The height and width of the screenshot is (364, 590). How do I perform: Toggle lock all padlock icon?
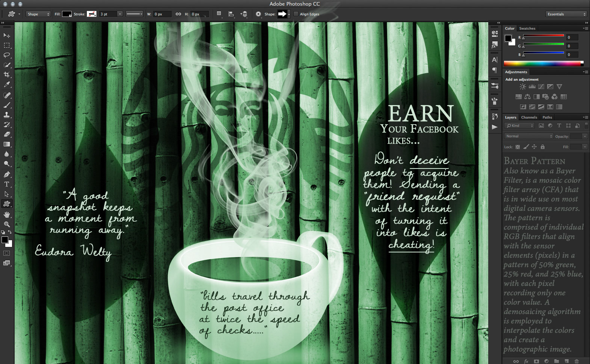point(542,147)
